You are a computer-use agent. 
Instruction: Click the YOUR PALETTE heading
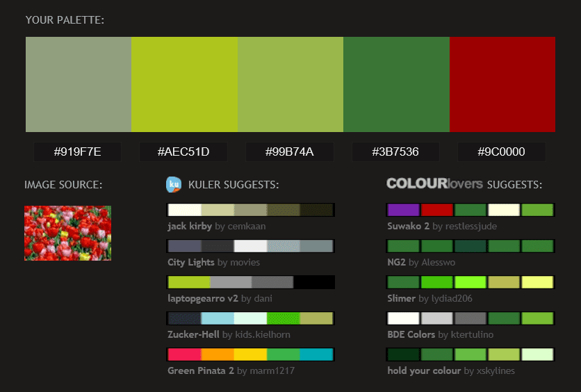point(65,20)
